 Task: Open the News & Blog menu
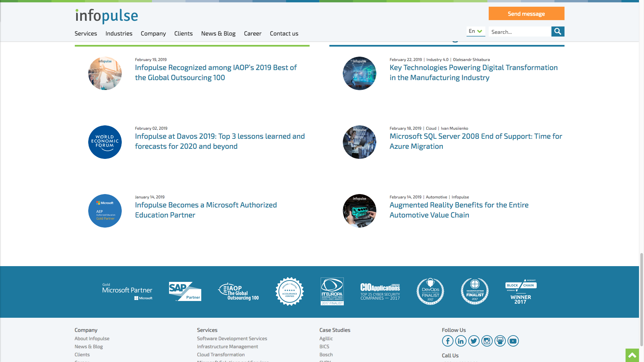coord(218,34)
